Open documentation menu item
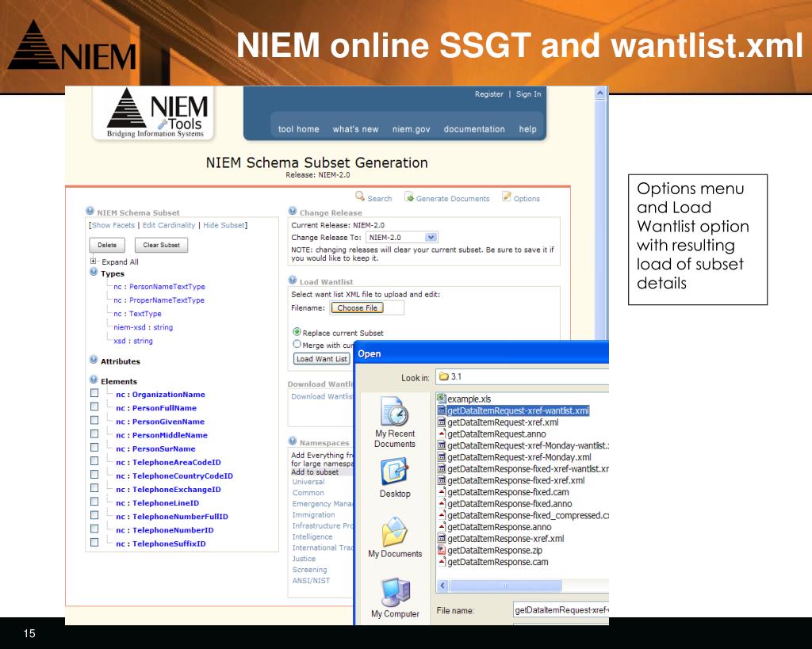 [474, 129]
